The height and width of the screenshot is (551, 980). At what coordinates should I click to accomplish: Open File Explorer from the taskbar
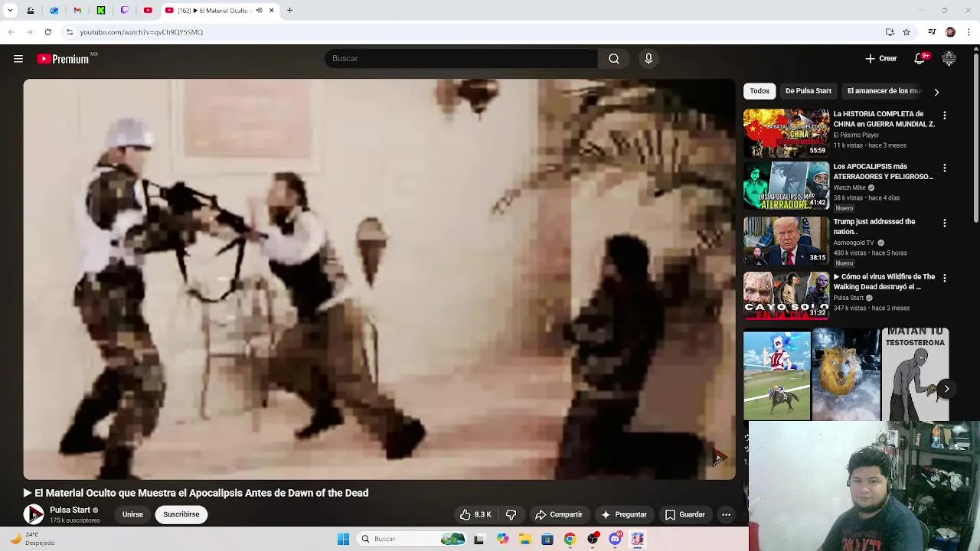tap(525, 539)
